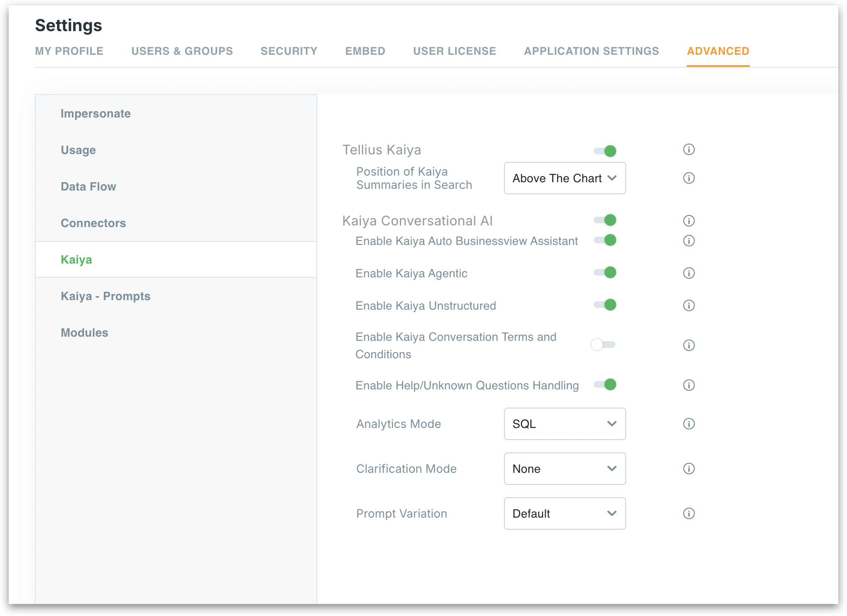Open the Analytics Mode SQL dropdown
The width and height of the screenshot is (847, 616).
point(565,424)
